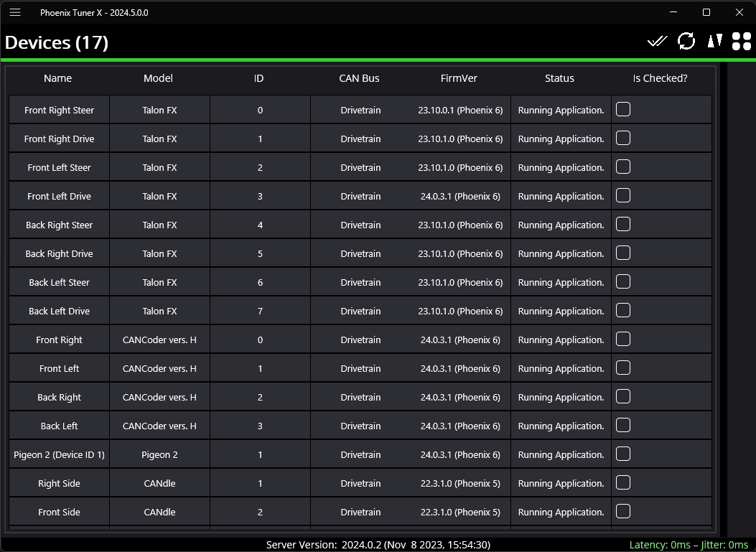Select the Back Left Drive name cell
The height and width of the screenshot is (552, 756).
(x=60, y=311)
